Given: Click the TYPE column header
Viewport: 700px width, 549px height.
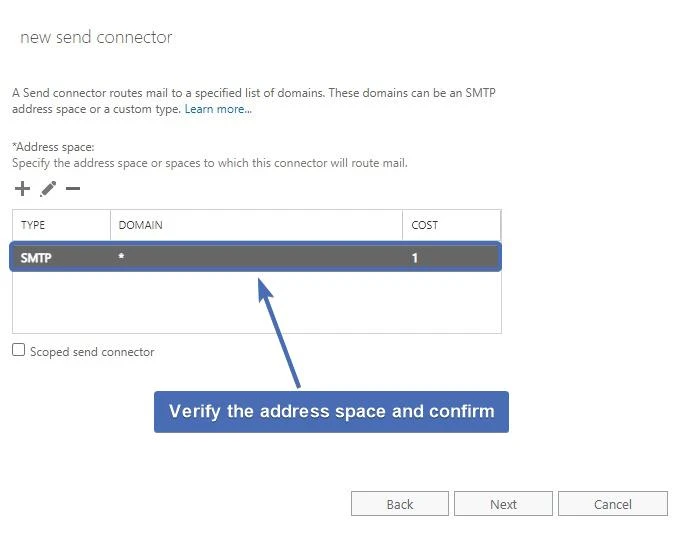Looking at the screenshot, I should point(34,225).
